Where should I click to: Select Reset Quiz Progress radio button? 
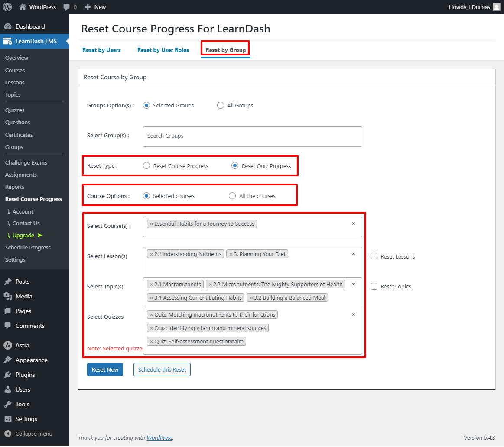[x=235, y=166]
